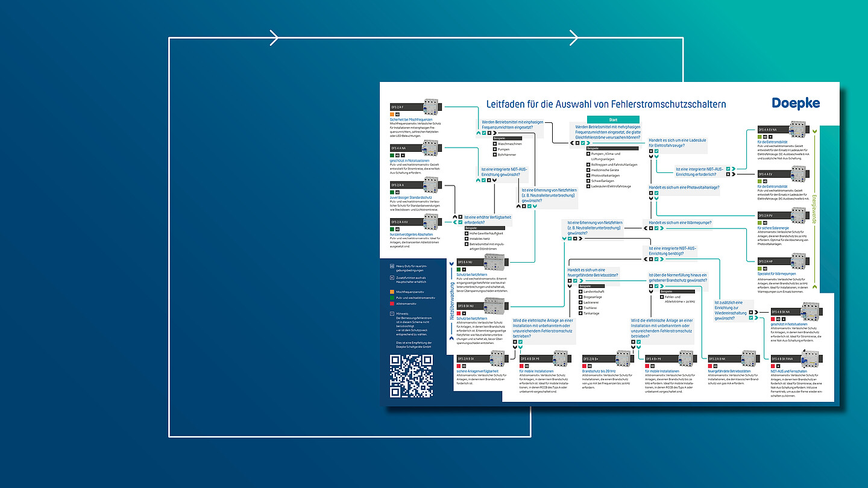Check the Waschmaschinen example box
Screen dimensions: 868x488
coord(495,144)
